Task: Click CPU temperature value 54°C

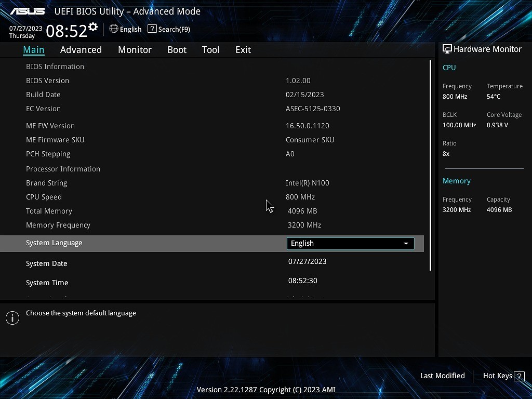Action: [494, 96]
